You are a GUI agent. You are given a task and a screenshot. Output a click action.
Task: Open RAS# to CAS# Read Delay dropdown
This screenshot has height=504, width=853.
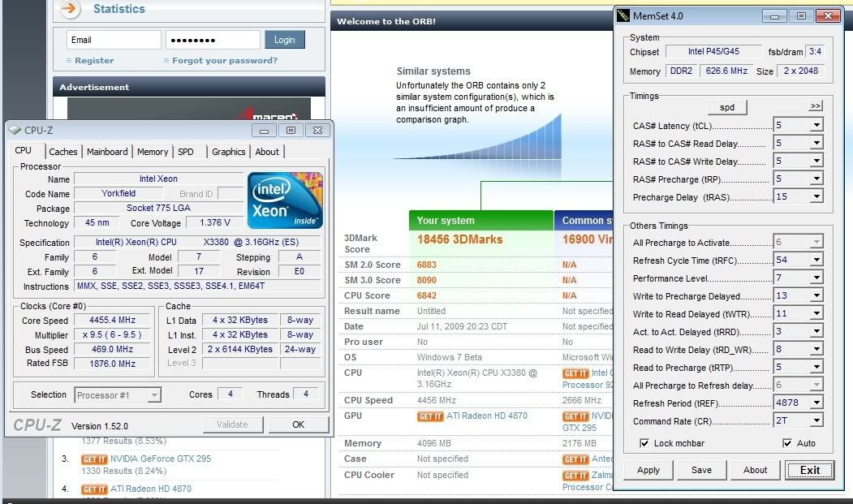[816, 143]
